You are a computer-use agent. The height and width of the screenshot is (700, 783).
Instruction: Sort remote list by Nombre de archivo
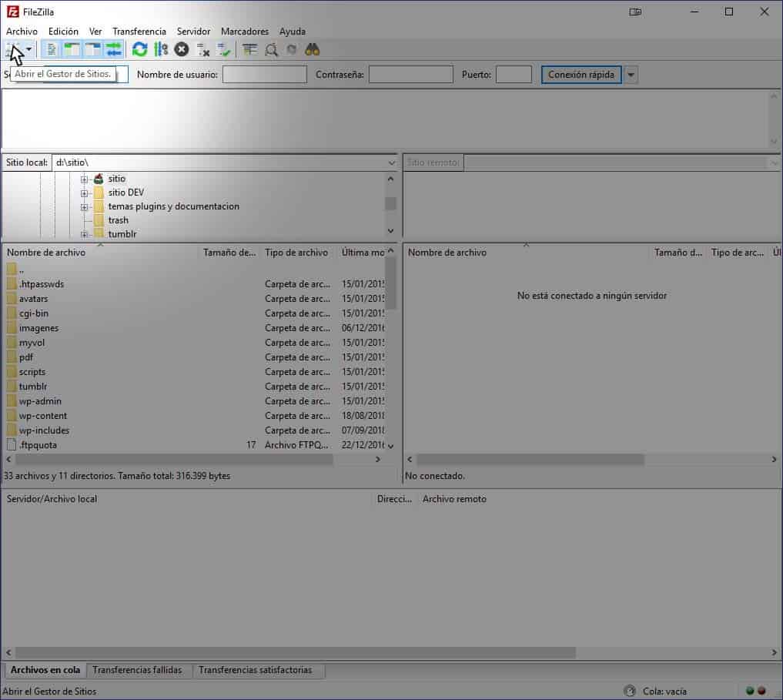(447, 253)
